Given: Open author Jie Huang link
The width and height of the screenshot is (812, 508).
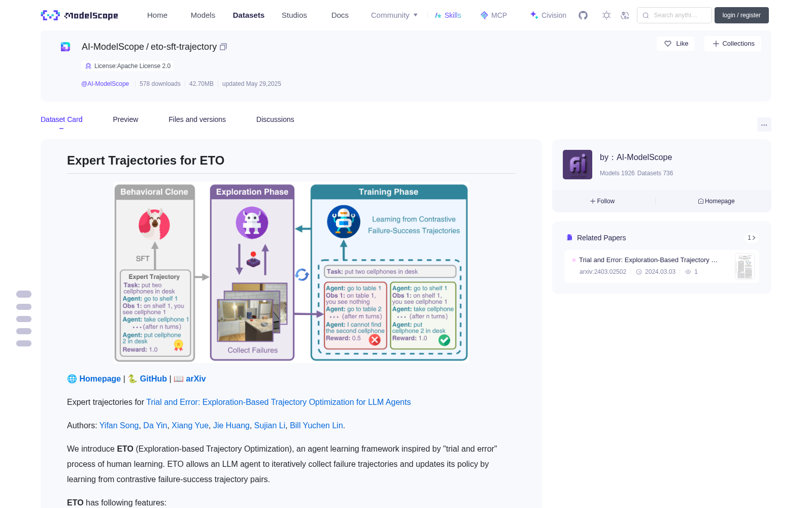Looking at the screenshot, I should click(231, 425).
